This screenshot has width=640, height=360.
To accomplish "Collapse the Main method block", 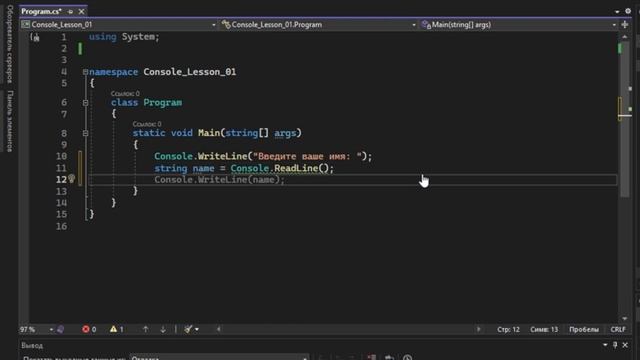I will click(85, 133).
